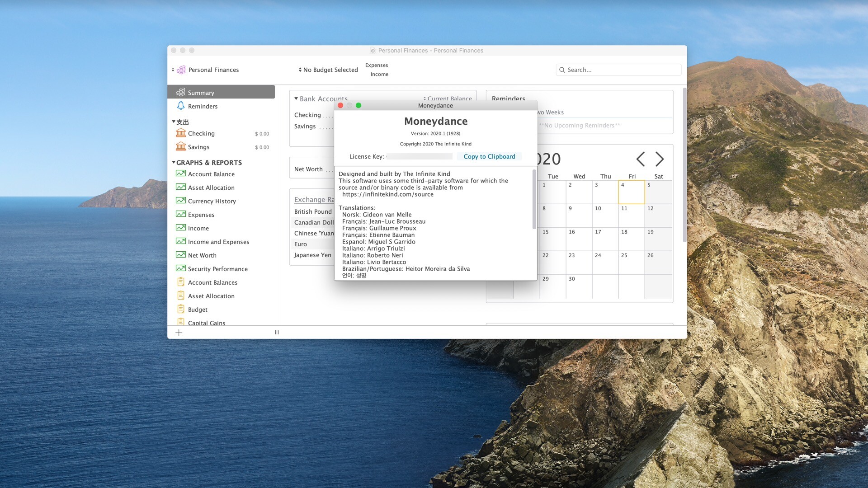Open the Account Balances report icon
Screen dimensions: 868x488
point(180,282)
